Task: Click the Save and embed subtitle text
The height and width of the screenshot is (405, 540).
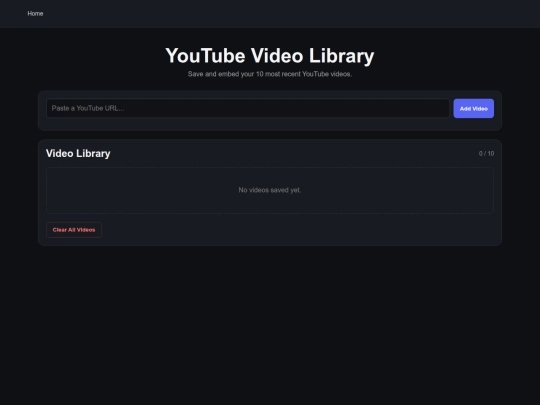Action: (270, 74)
